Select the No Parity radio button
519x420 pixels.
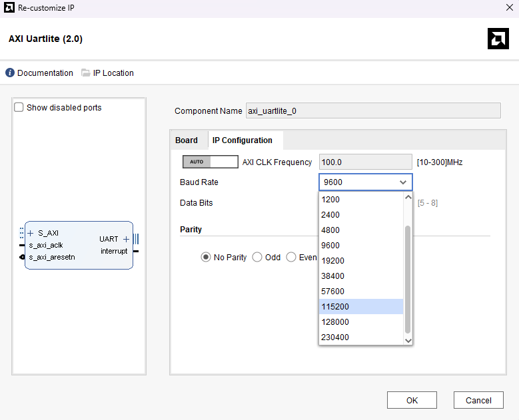(206, 258)
